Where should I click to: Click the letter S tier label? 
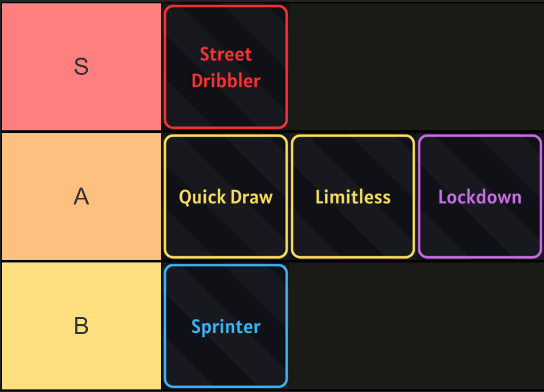tap(81, 67)
